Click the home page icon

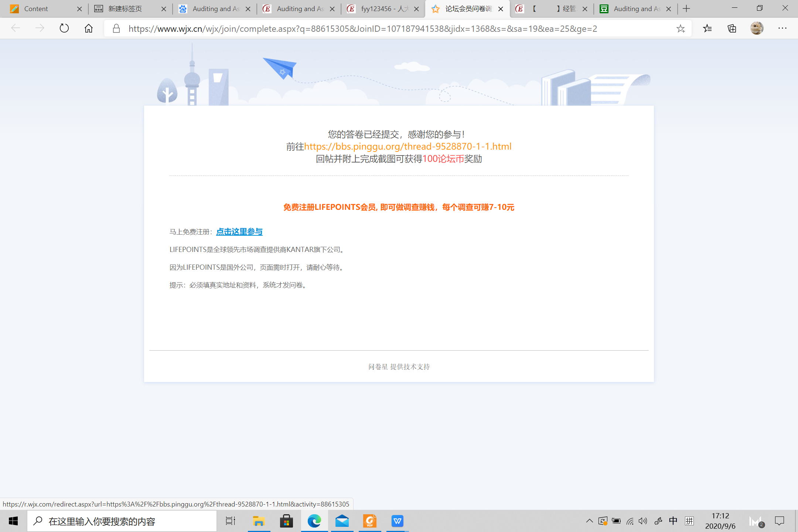point(89,28)
